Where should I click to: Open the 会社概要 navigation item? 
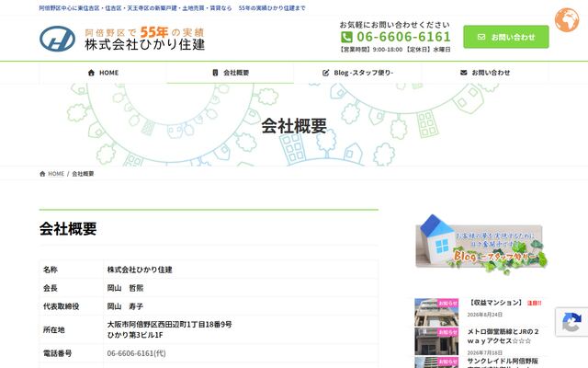tap(231, 73)
